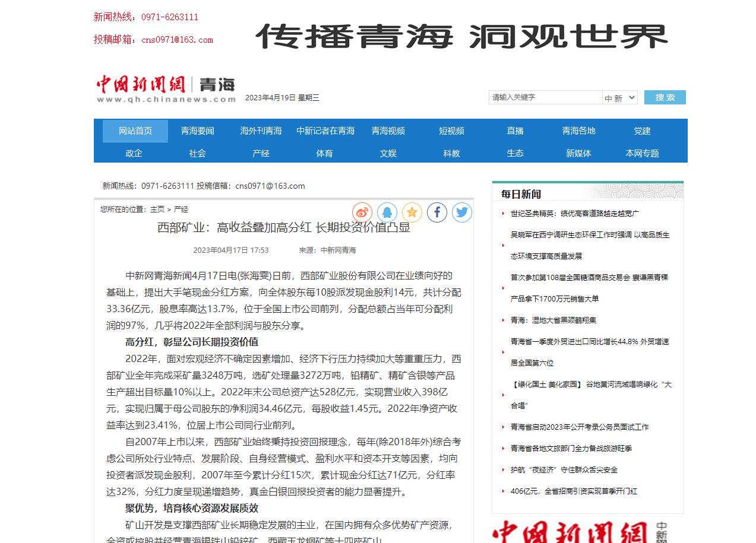Click the header date 2023年4月19日 星期三
Image resolution: width=756 pixels, height=543 pixels.
(x=282, y=98)
